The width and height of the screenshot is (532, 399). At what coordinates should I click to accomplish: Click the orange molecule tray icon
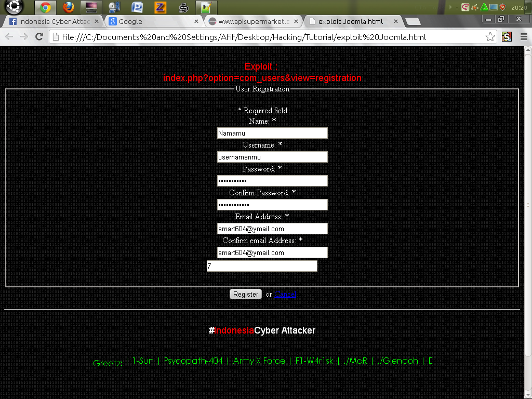475,7
